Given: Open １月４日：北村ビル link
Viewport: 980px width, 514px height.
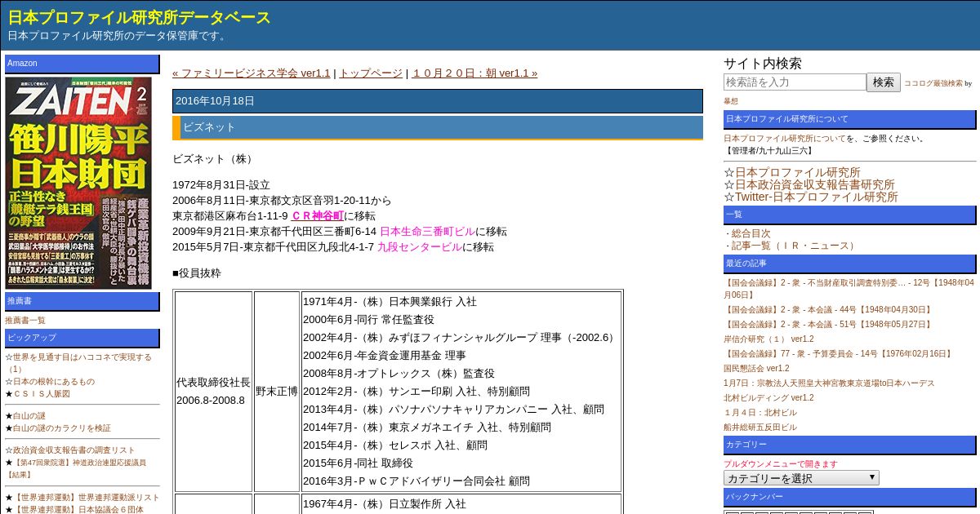Looking at the screenshot, I should point(760,413).
